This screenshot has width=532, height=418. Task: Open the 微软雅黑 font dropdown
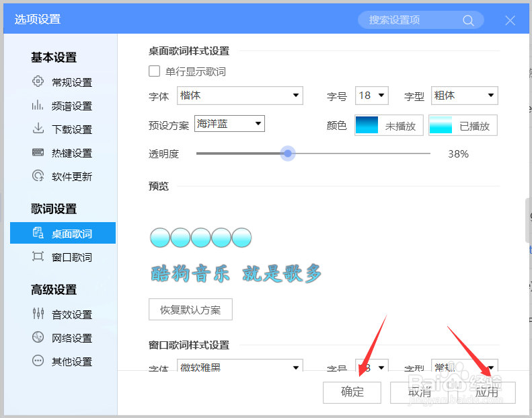click(240, 365)
